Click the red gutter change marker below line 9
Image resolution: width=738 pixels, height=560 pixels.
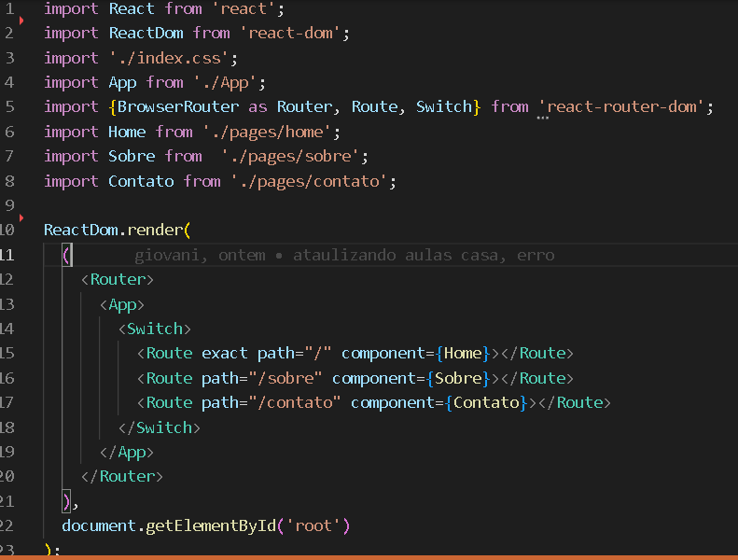(x=21, y=217)
